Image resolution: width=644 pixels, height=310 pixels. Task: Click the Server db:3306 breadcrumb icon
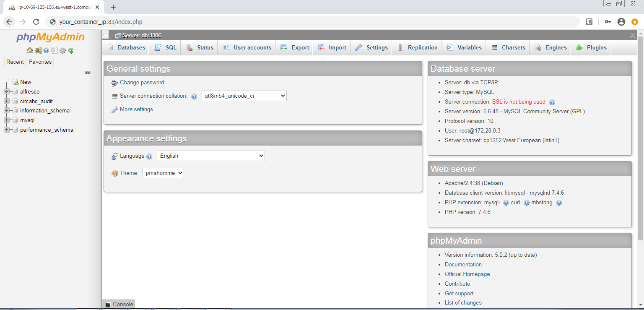[x=118, y=36]
